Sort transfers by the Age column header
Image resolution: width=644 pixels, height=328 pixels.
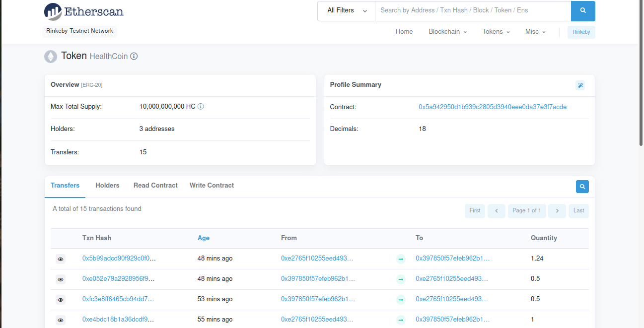tap(204, 238)
